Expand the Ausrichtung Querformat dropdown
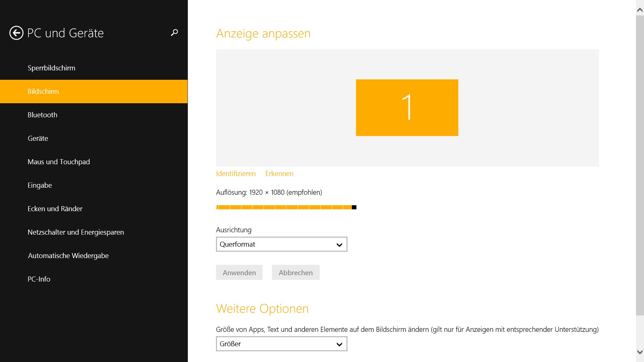644x362 pixels. (281, 244)
